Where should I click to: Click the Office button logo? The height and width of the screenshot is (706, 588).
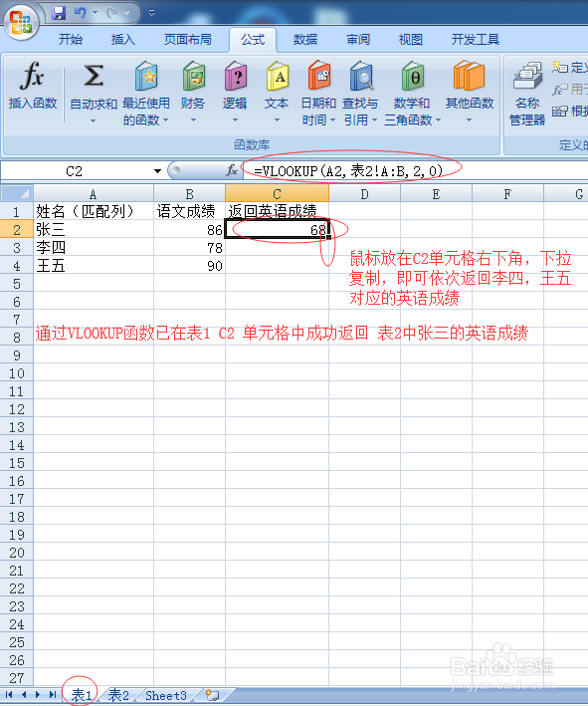point(21,22)
